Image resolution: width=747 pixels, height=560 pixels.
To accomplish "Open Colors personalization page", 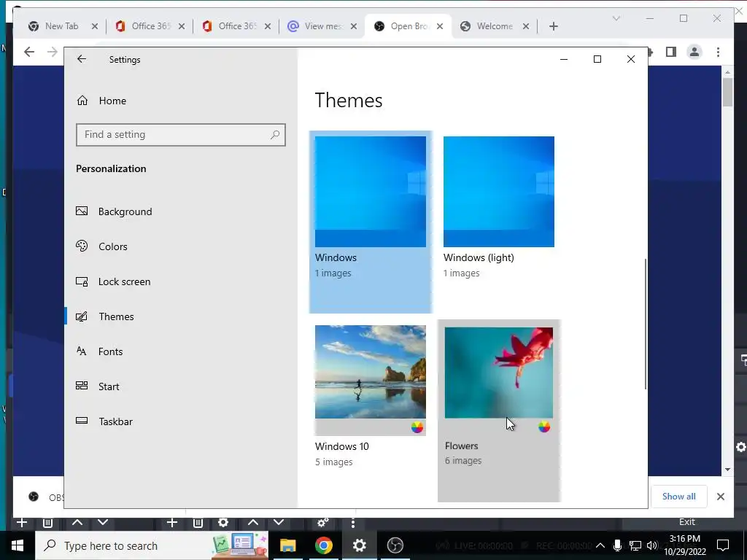I will point(113,246).
